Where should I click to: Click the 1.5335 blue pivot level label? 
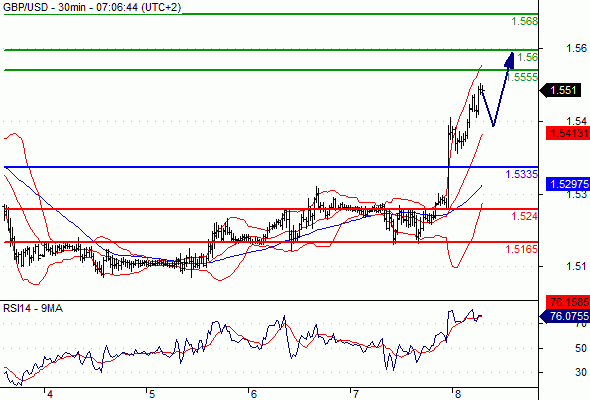click(522, 174)
